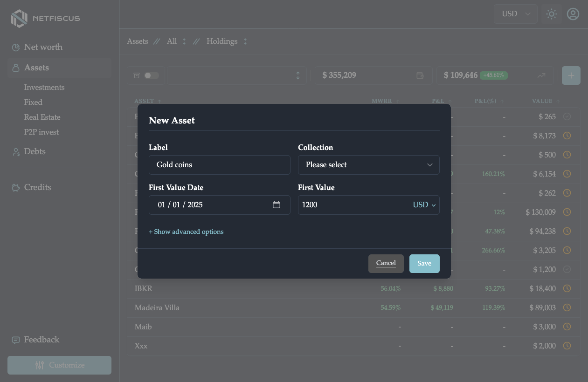Click inside the Label input field
Image resolution: width=588 pixels, height=382 pixels.
pyautogui.click(x=219, y=164)
